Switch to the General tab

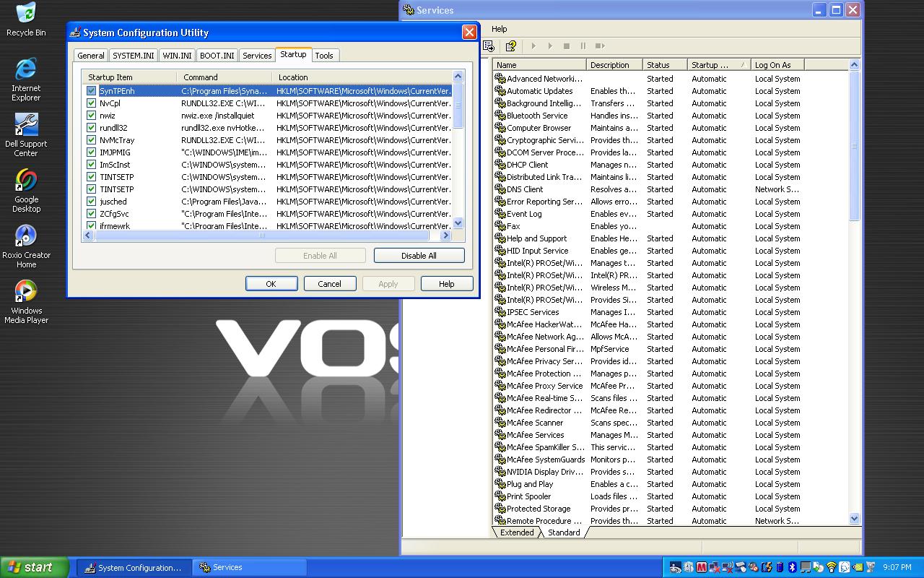91,56
